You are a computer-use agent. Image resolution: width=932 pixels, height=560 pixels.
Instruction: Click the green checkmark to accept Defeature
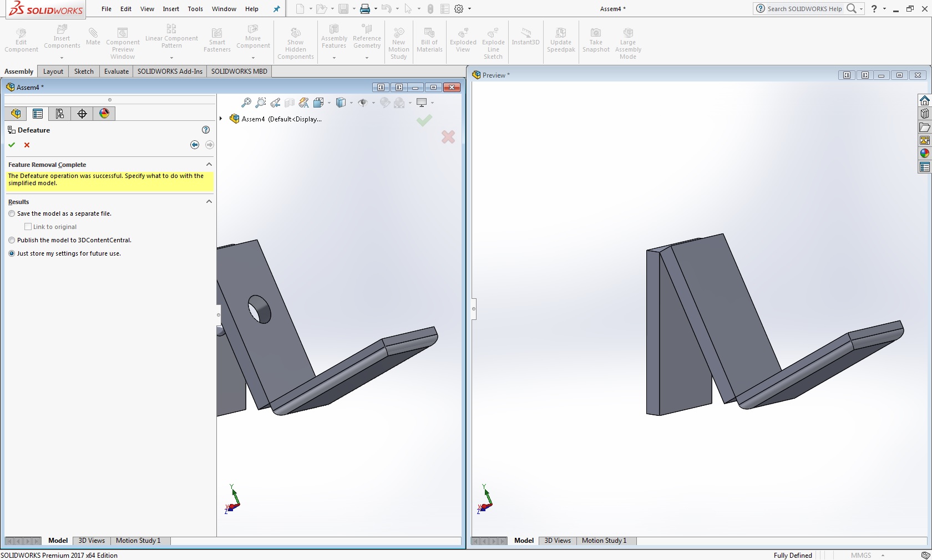pyautogui.click(x=12, y=145)
